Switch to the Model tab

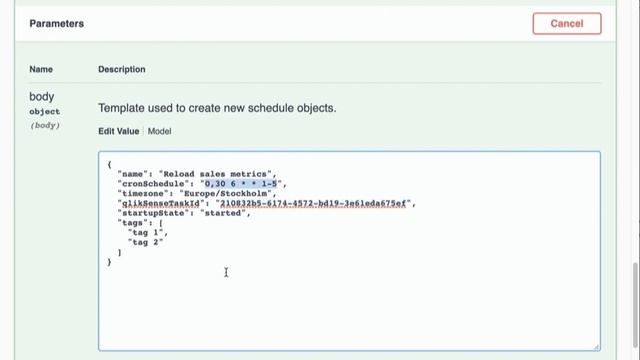pos(159,131)
